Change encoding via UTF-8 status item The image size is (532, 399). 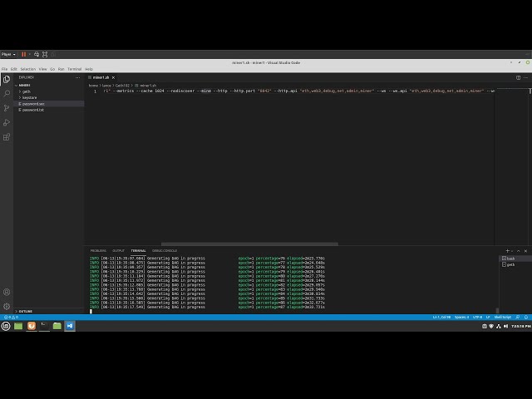coord(478,318)
